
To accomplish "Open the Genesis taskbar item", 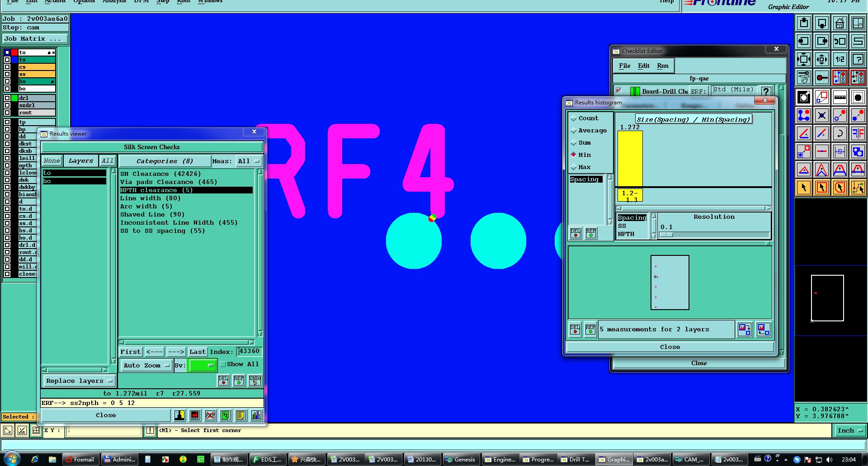I will coord(461,459).
